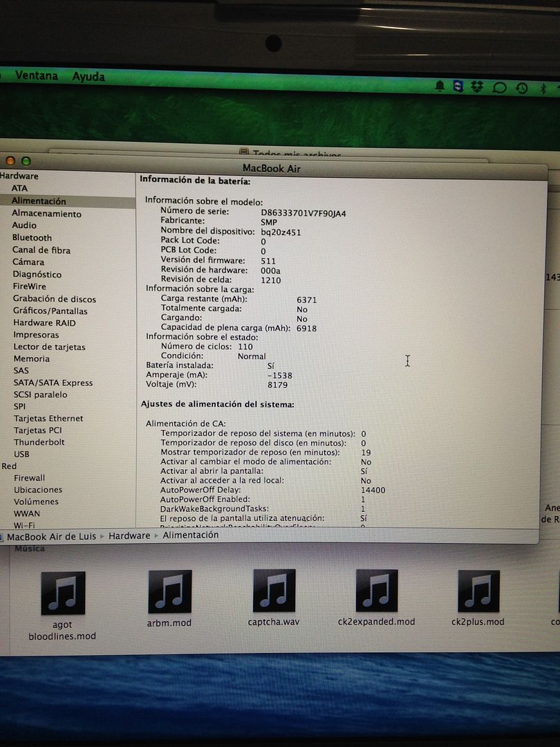Select agot bloodlines.mod file in Finder
Screen dimensions: 560x747
(62, 607)
